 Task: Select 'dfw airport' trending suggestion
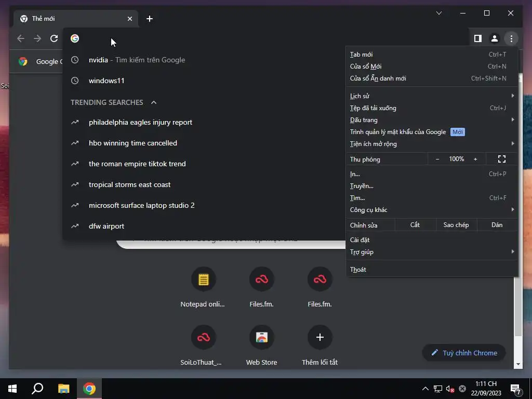click(x=204, y=226)
